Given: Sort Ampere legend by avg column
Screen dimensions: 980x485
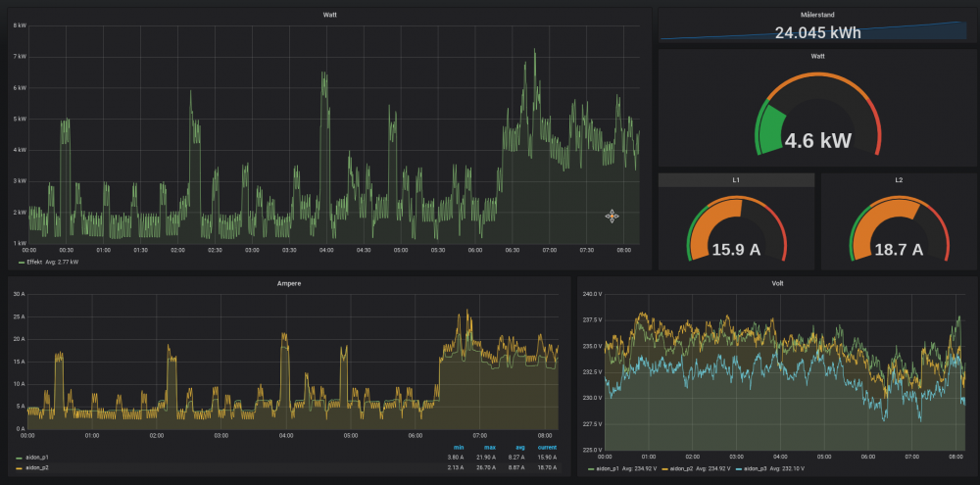Looking at the screenshot, I should (519, 448).
